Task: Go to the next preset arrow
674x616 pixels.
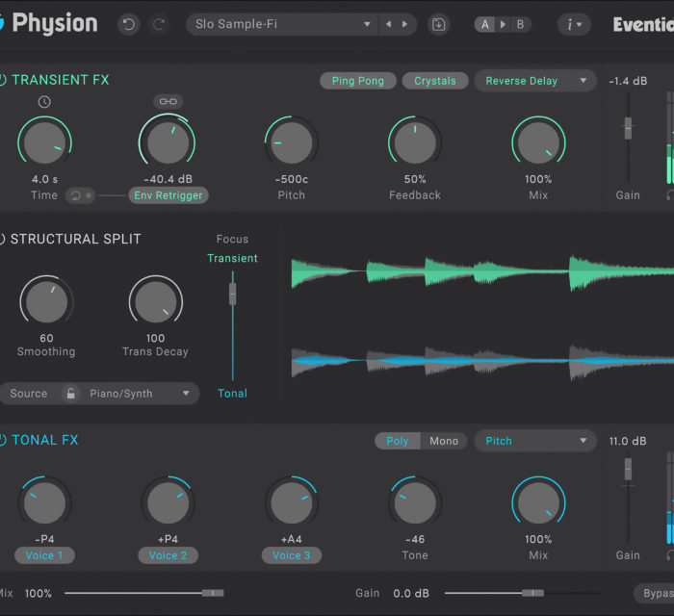Action: [405, 24]
